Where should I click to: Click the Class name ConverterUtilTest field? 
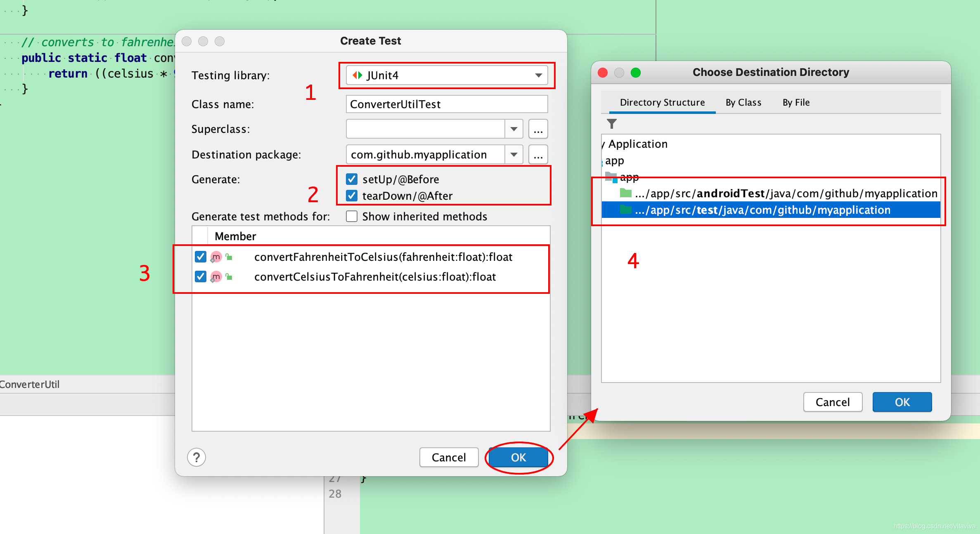click(x=447, y=104)
